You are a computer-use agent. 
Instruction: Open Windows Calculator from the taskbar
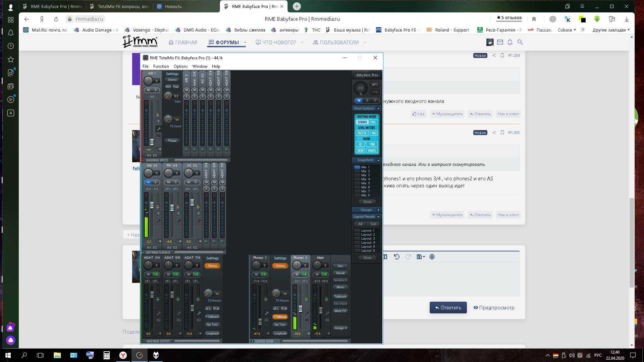(107, 355)
